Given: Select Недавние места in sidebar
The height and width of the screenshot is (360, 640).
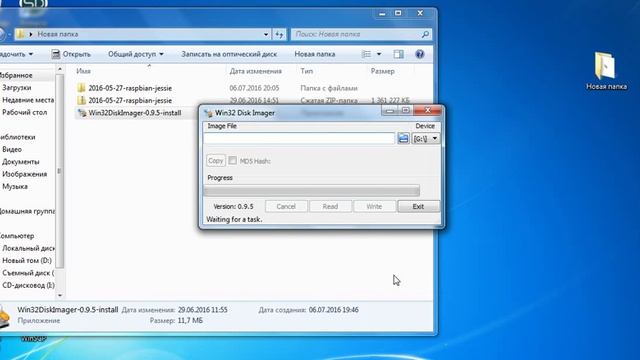Looking at the screenshot, I should (x=28, y=100).
